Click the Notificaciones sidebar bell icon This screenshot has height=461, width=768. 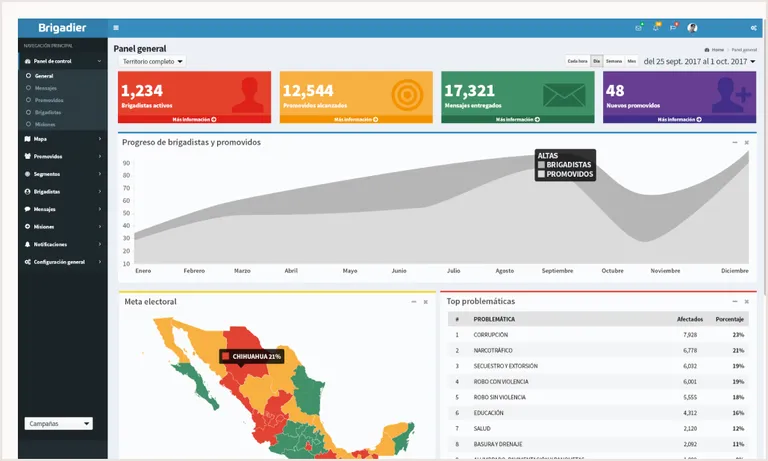(x=27, y=244)
